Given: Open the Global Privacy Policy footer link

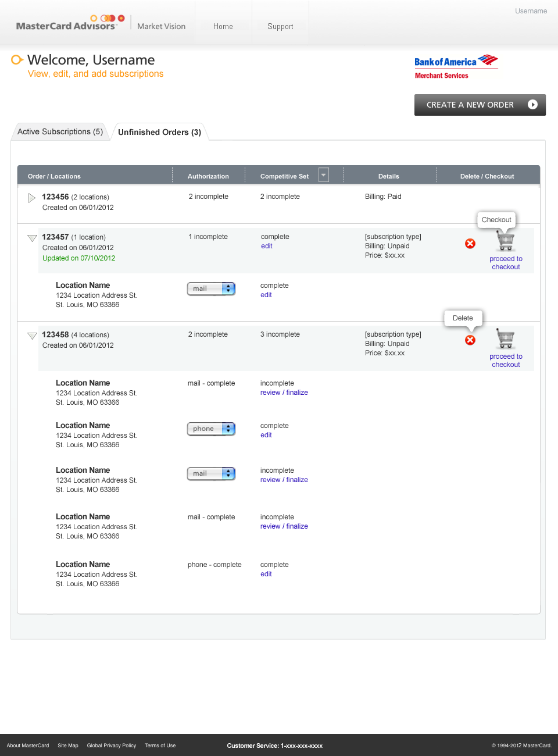Looking at the screenshot, I should point(112,746).
